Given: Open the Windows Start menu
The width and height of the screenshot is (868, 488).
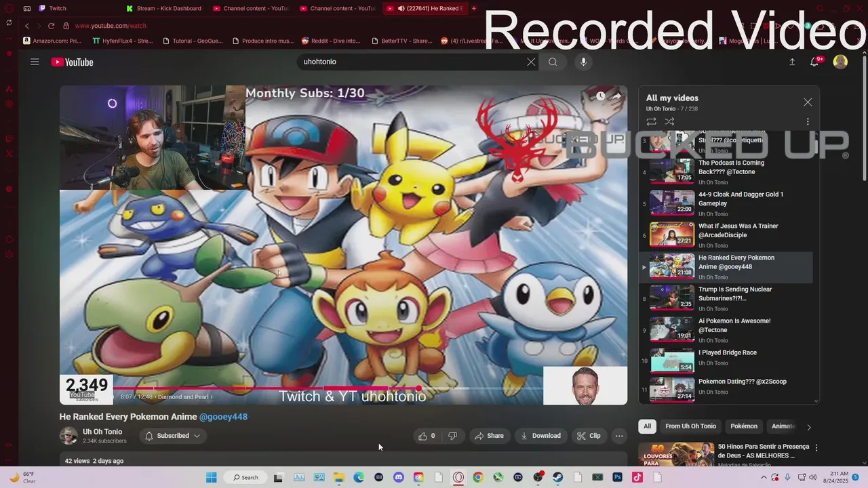Looking at the screenshot, I should (x=211, y=477).
